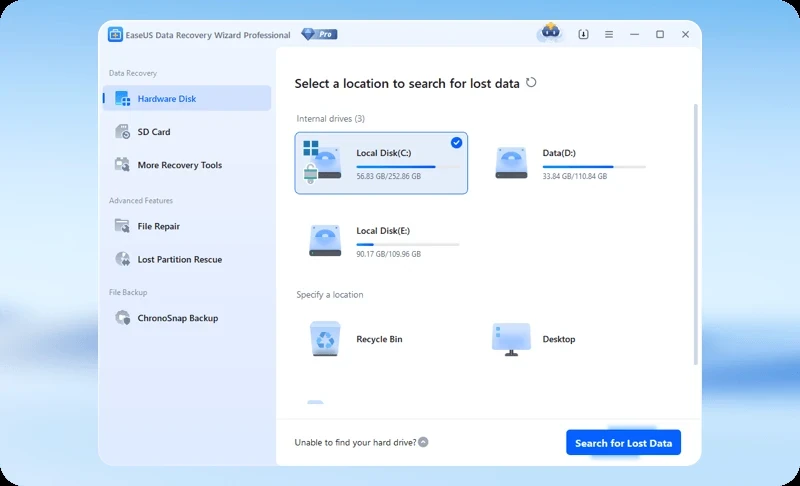Click Data(D:) usage bar

594,167
